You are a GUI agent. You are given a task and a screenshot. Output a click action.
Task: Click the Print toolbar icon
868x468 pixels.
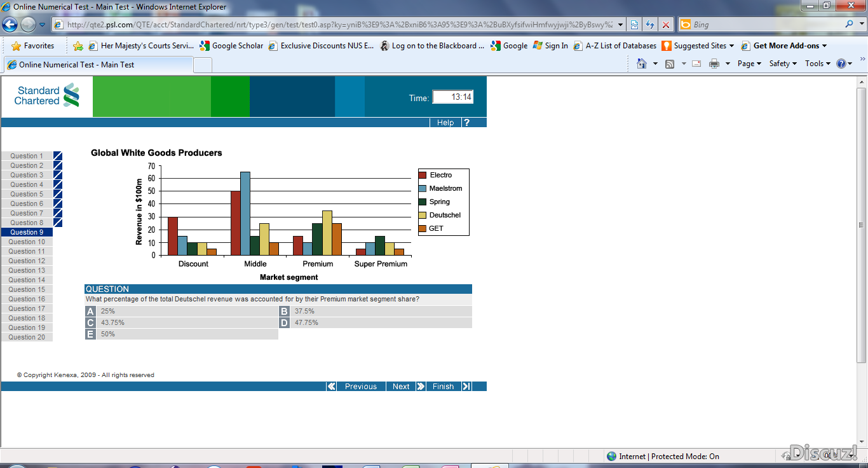point(714,64)
